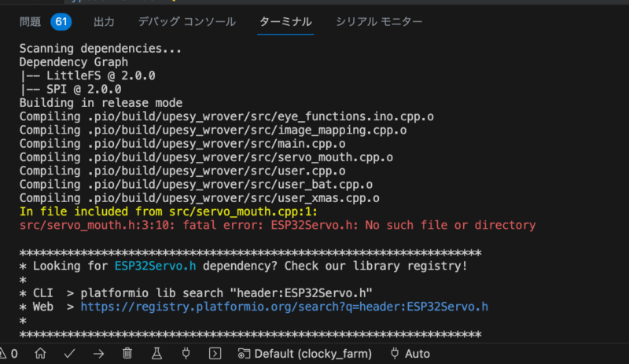This screenshot has height=364, width=629.
Task: Click ESP32Servo.h in the Looking for line
Action: 155,266
